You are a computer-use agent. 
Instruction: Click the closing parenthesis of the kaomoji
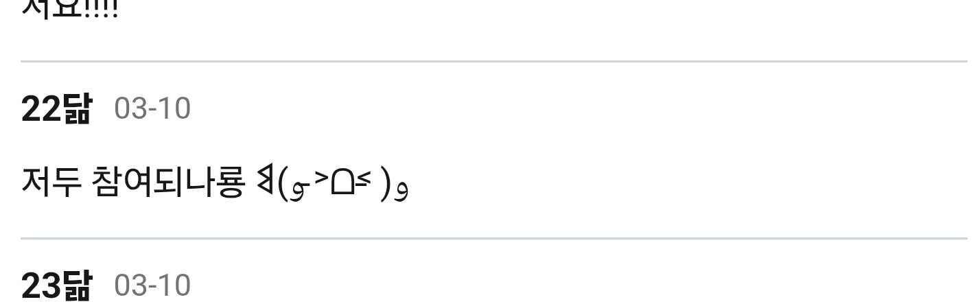pyautogui.click(x=386, y=184)
